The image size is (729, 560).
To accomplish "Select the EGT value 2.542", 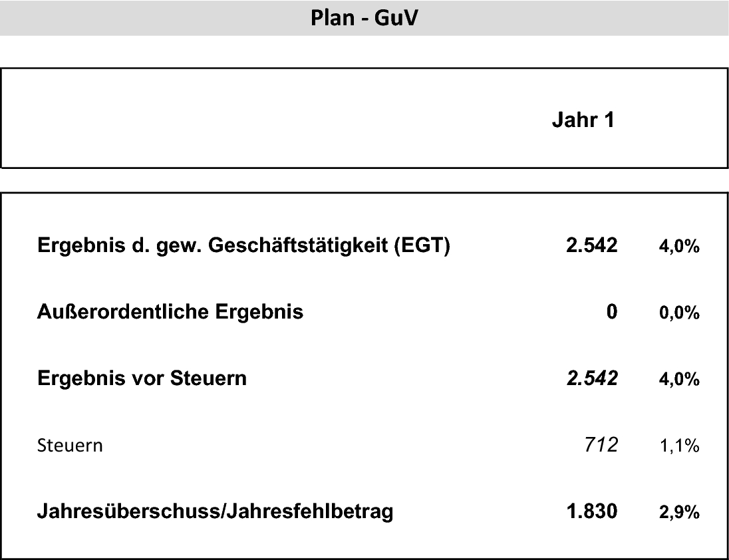I will pyautogui.click(x=591, y=245).
